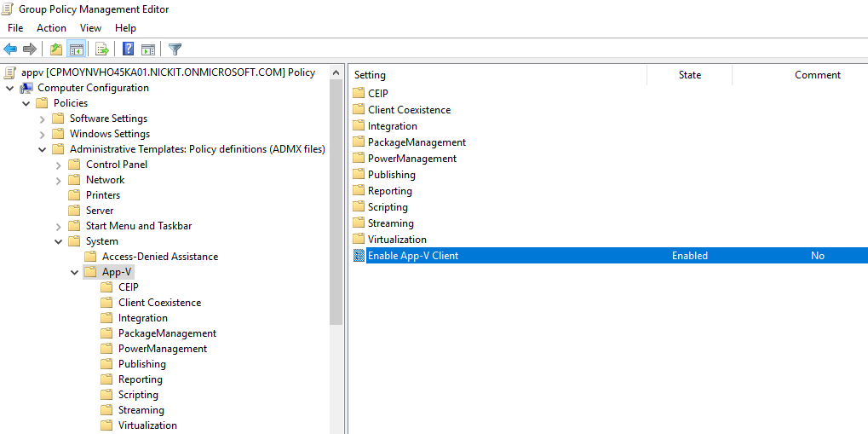
Task: Open the View menu
Action: pos(91,28)
